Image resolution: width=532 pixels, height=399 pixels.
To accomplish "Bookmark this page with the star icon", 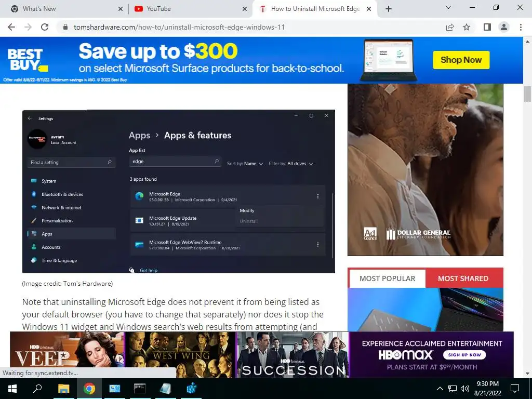I will pyautogui.click(x=467, y=27).
